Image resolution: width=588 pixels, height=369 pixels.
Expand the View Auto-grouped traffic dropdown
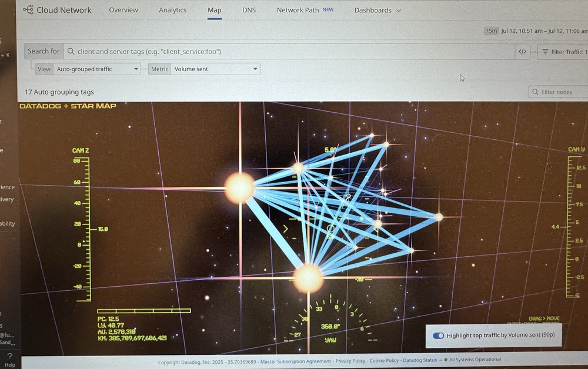click(x=97, y=69)
